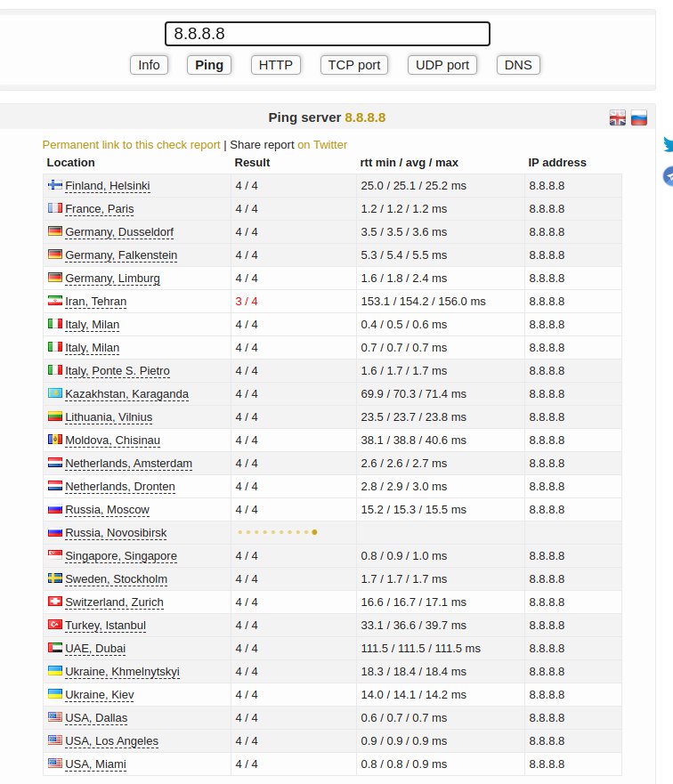Click the Sweden flag icon
673x784 pixels.
[55, 578]
